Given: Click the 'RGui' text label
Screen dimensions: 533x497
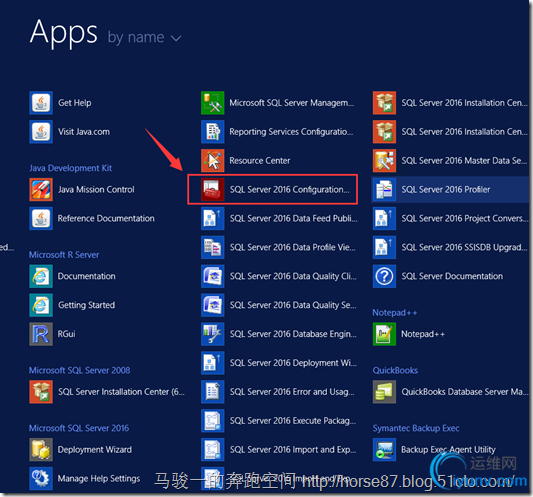Looking at the screenshot, I should point(67,334).
